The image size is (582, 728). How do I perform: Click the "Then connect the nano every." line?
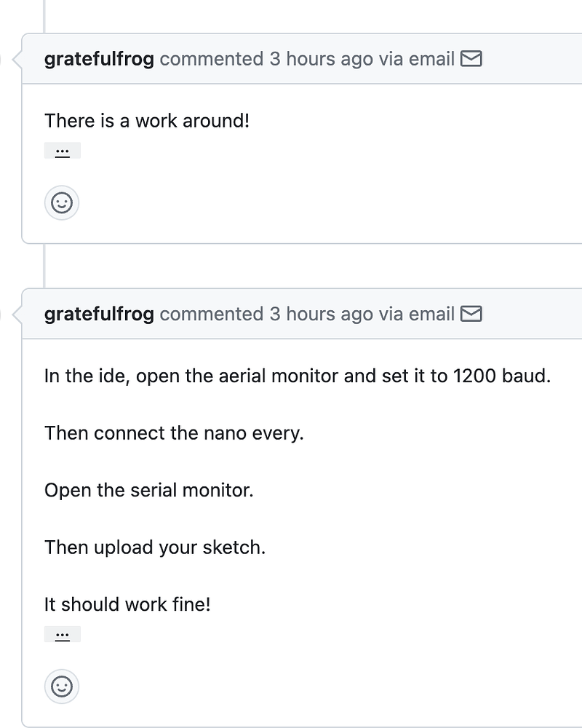pos(174,433)
